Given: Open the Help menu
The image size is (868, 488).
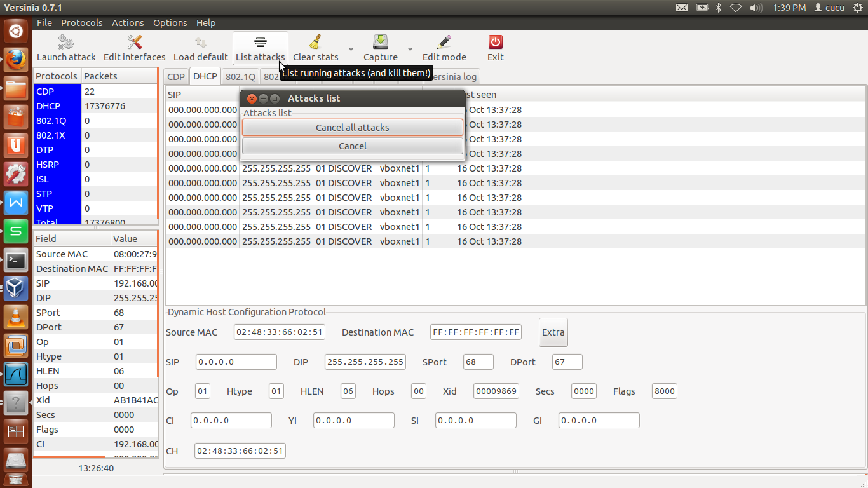Looking at the screenshot, I should pyautogui.click(x=206, y=23).
